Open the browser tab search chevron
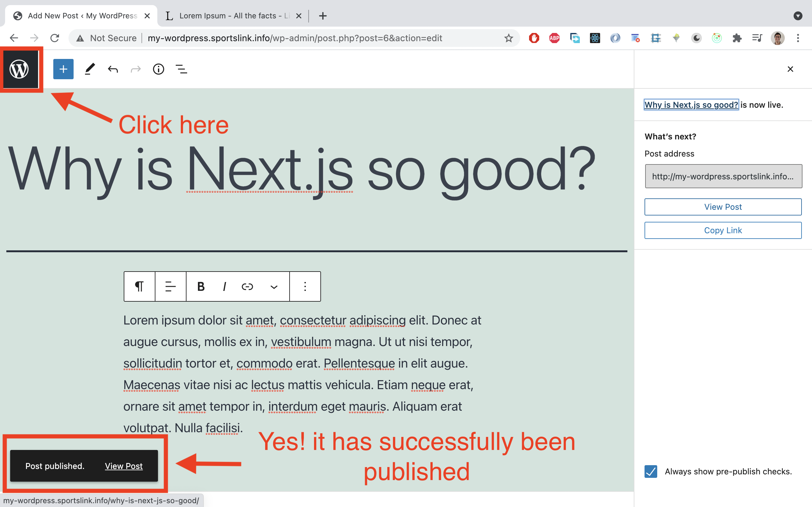The height and width of the screenshot is (507, 812). tap(798, 16)
